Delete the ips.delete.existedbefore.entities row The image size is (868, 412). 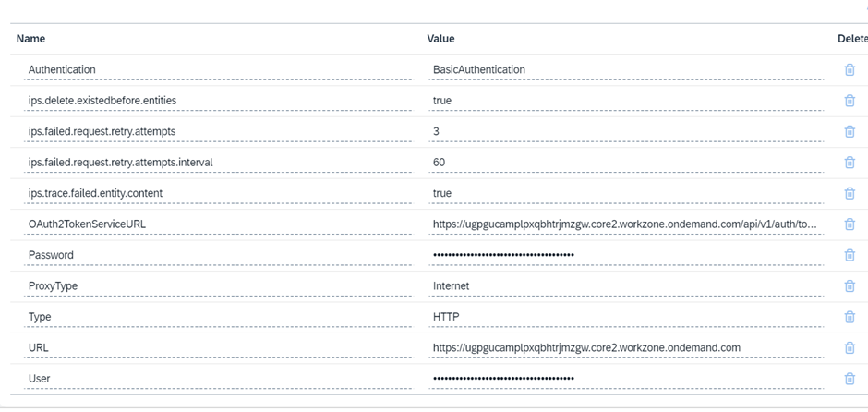pos(849,101)
